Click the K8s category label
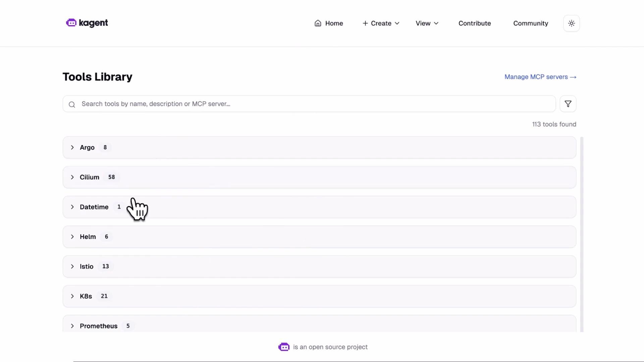 click(86, 296)
